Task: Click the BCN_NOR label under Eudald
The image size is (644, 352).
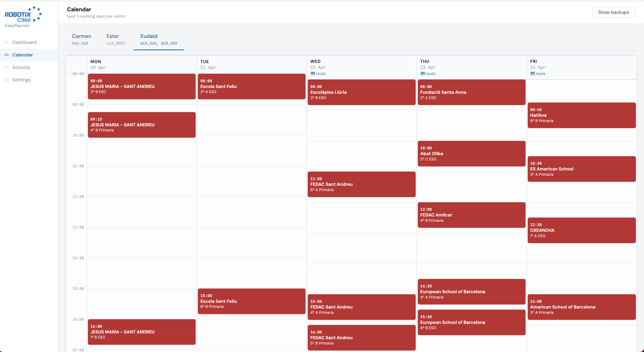Action: coord(169,43)
